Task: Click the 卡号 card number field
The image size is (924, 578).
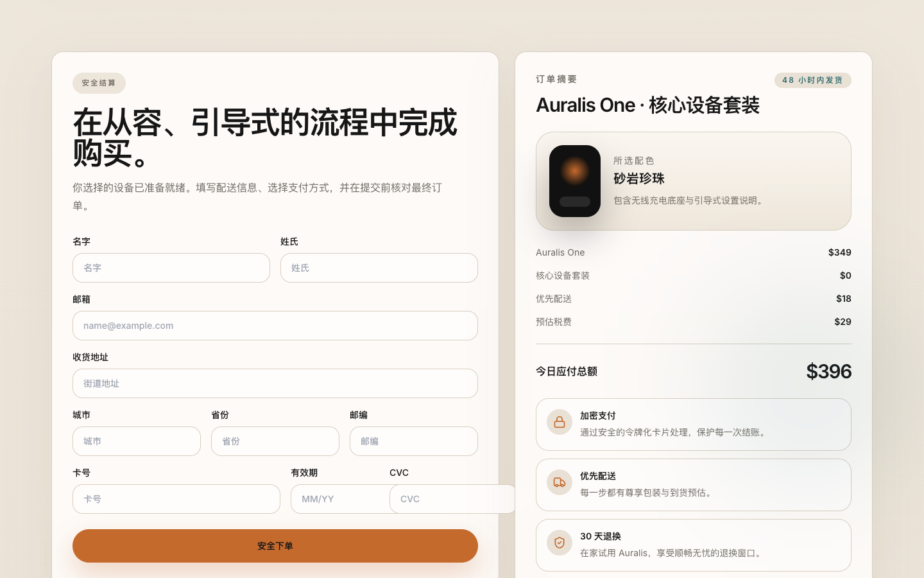Action: (x=176, y=499)
